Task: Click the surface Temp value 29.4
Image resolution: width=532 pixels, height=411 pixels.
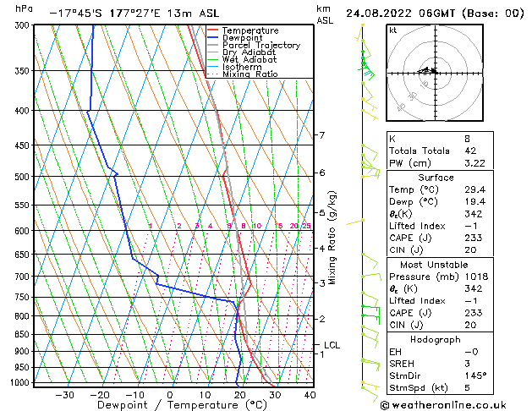Action: click(475, 189)
